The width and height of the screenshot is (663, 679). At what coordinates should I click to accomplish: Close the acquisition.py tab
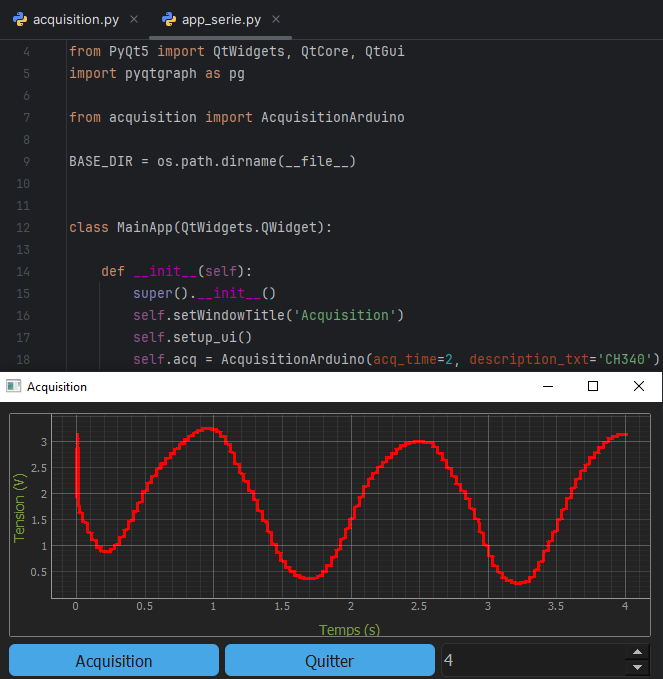[x=134, y=19]
